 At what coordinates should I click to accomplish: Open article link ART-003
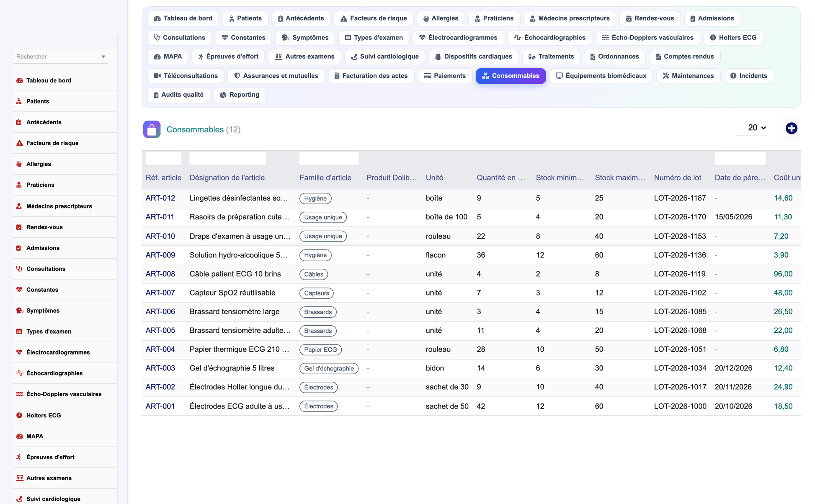160,368
